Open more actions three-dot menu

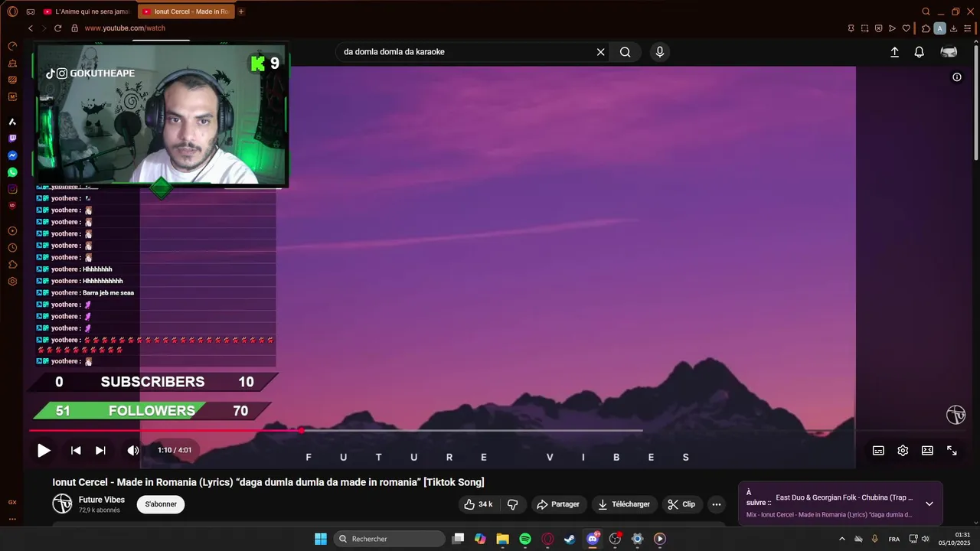716,504
